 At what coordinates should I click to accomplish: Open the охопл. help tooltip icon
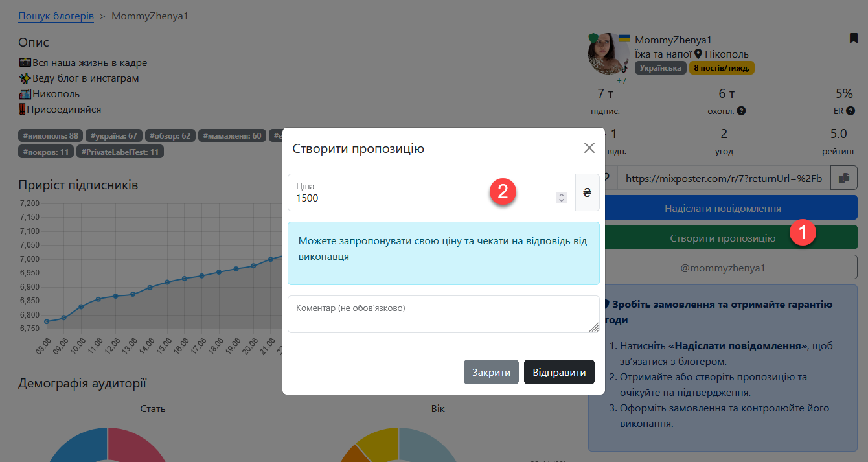coord(741,111)
